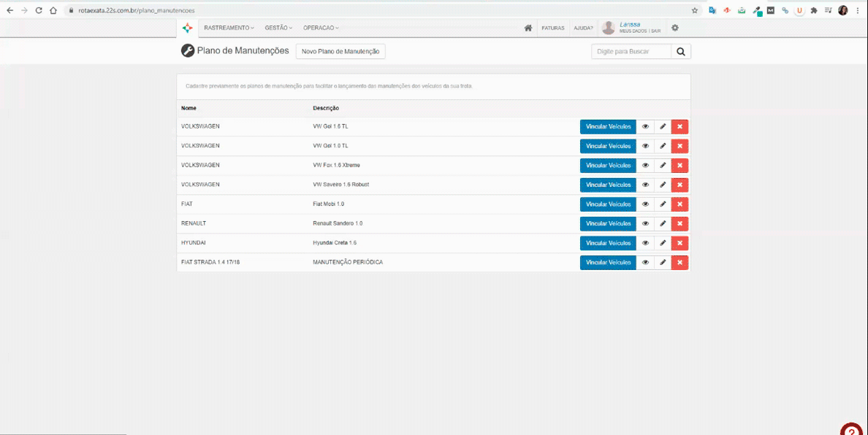
Task: Open the AJUDA? menu item
Action: pyautogui.click(x=584, y=28)
